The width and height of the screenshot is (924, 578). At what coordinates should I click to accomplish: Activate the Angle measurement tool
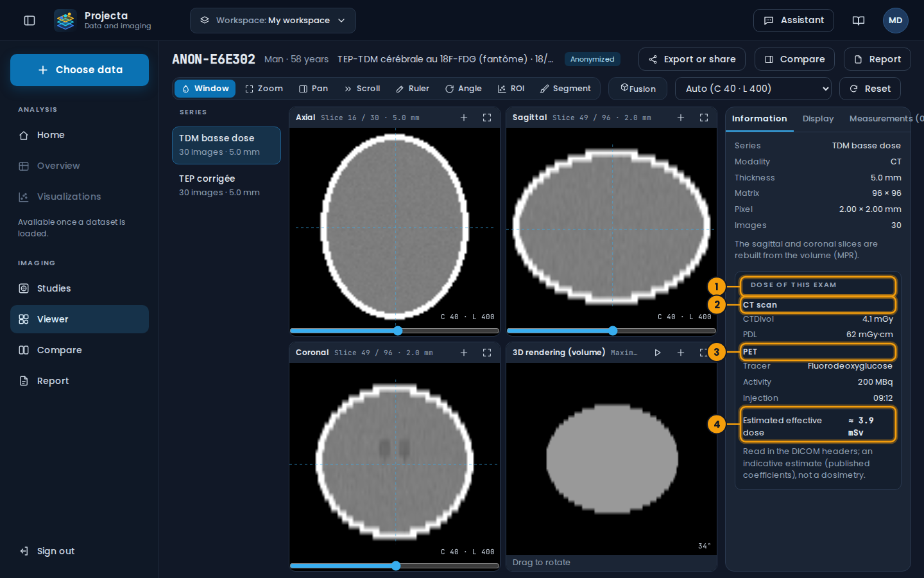(463, 89)
